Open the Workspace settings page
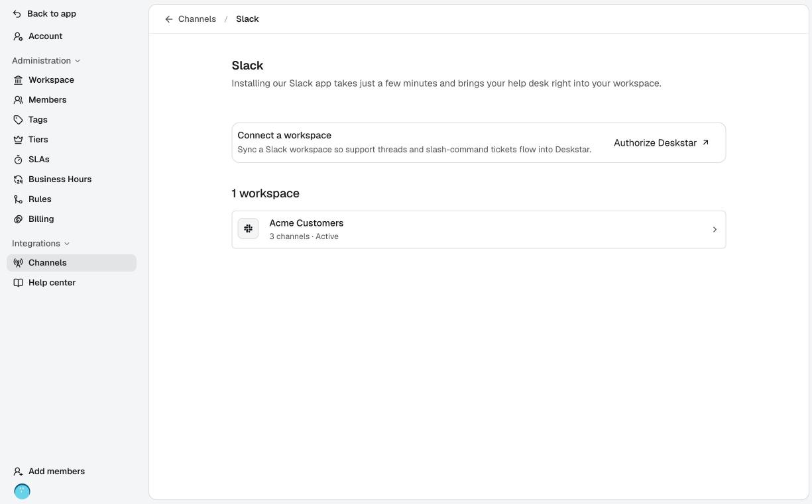812x504 pixels. [x=72, y=80]
